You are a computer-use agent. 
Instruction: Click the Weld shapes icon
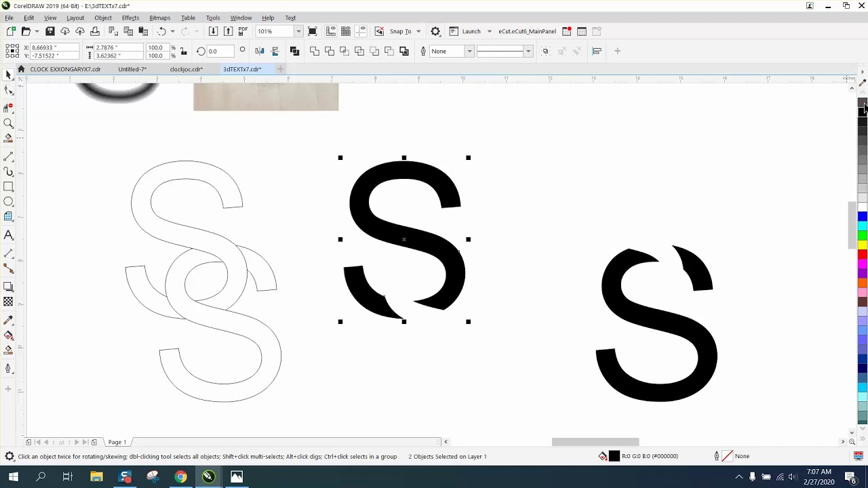point(315,51)
